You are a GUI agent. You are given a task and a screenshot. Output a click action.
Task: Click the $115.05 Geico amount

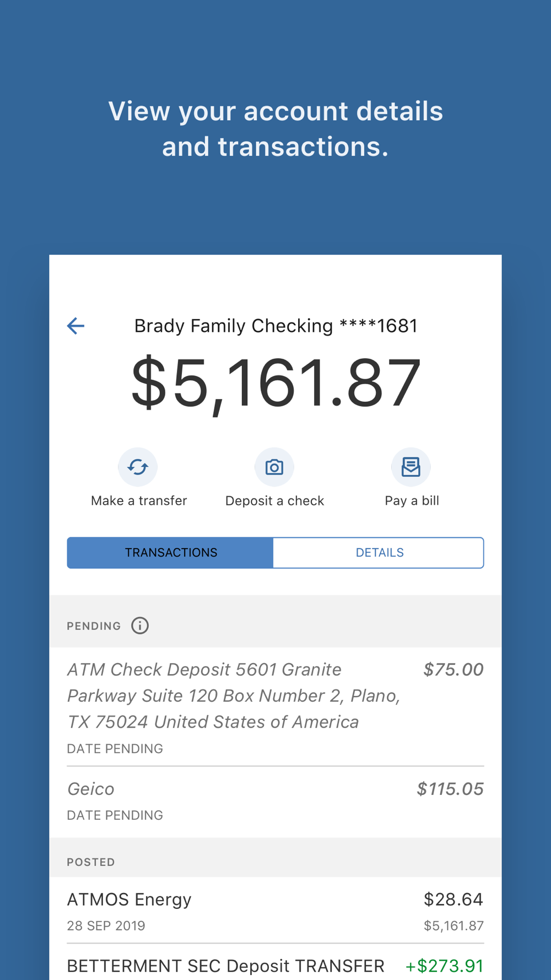tap(450, 789)
